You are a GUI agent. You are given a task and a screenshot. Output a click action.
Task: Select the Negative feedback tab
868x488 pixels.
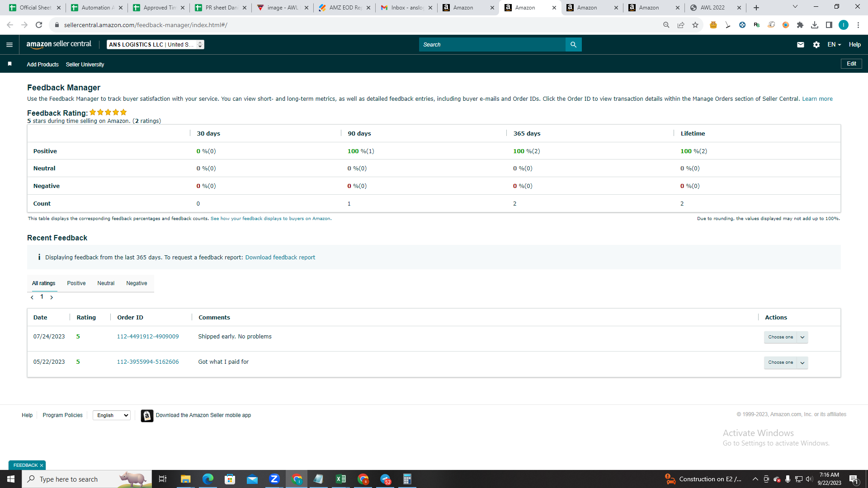[137, 283]
